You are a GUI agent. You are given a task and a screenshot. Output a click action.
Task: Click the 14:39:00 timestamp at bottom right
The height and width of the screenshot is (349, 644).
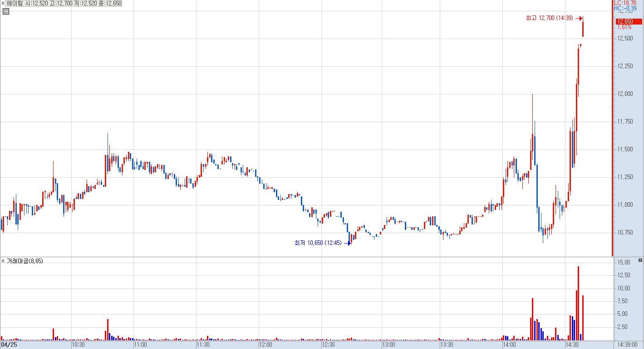coord(628,345)
